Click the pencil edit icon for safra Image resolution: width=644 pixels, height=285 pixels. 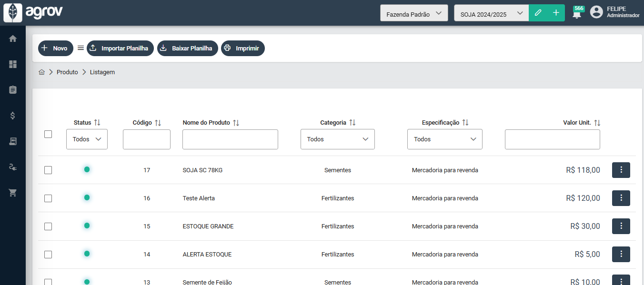(538, 13)
